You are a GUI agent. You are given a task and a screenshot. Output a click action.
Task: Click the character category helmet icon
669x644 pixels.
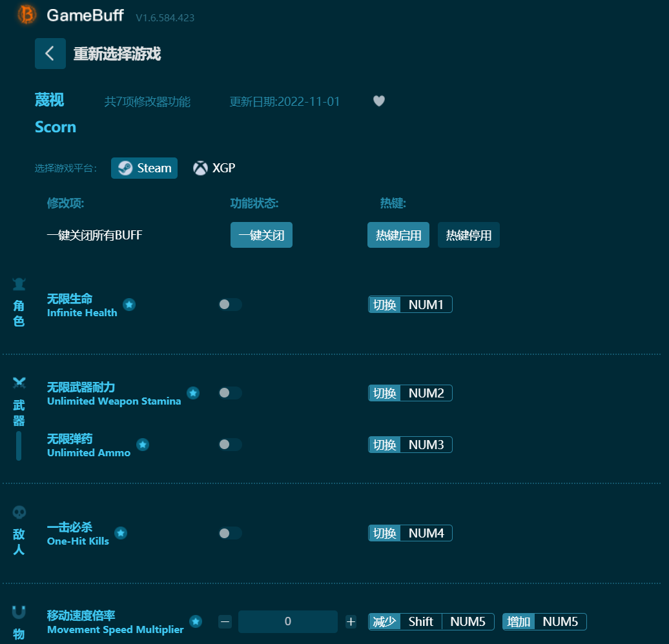click(19, 284)
